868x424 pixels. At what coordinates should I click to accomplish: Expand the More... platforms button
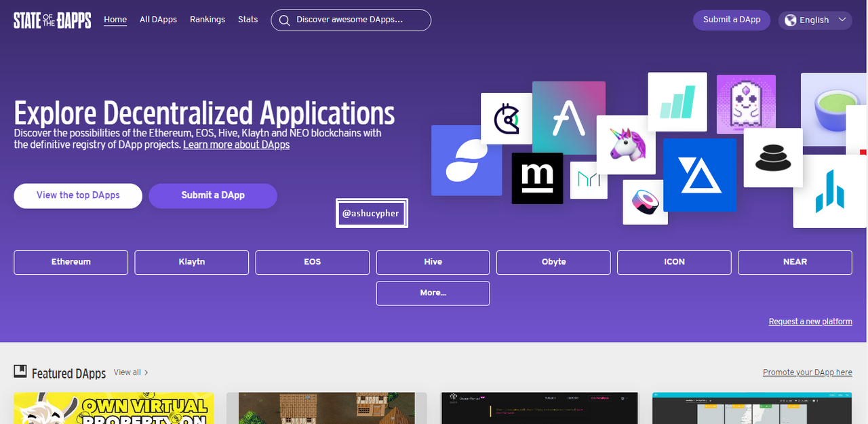433,293
